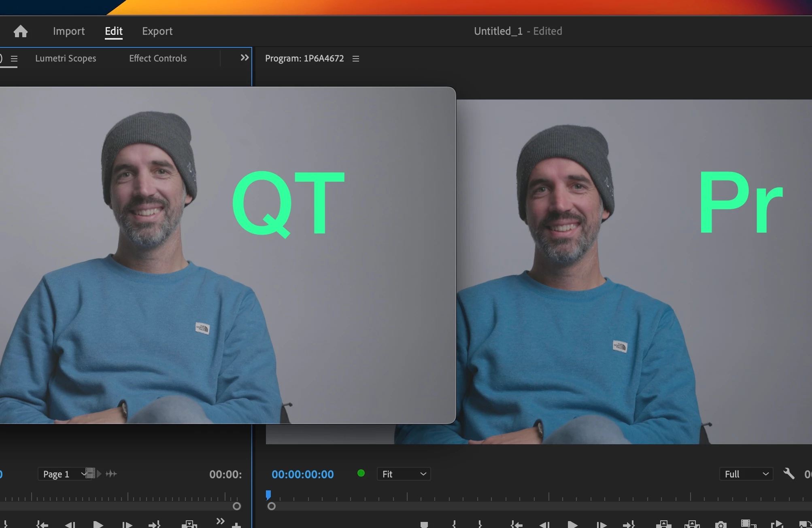The width and height of the screenshot is (812, 528).
Task: Click Go to In point in Program monitor
Action: (517, 524)
